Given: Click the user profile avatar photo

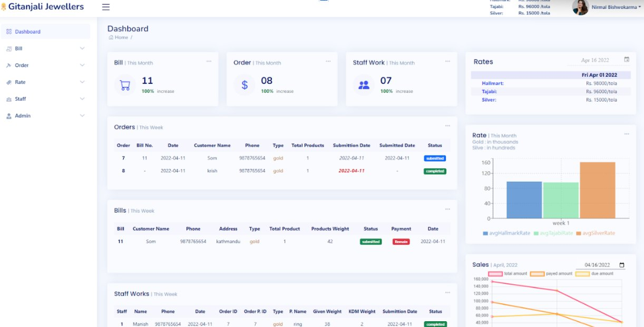Looking at the screenshot, I should pos(580,7).
